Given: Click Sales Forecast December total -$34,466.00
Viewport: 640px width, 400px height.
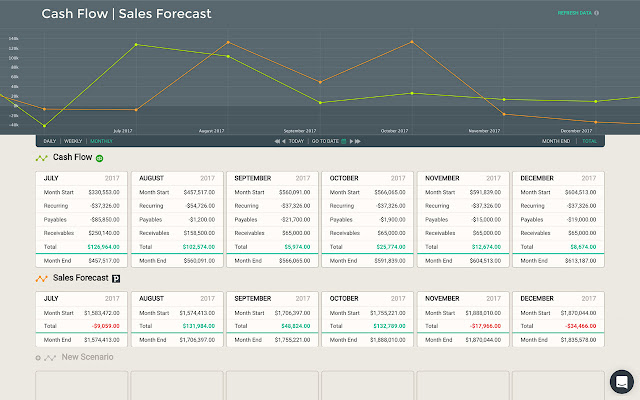Looking at the screenshot, I should [x=581, y=326].
